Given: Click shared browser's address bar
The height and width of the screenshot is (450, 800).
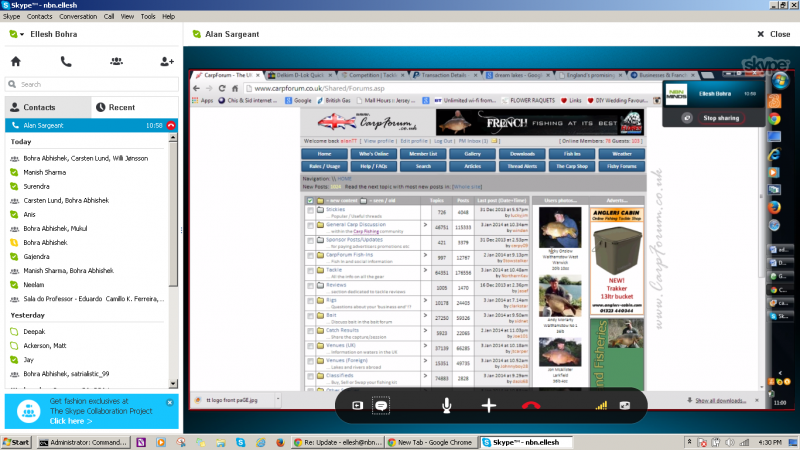Looking at the screenshot, I should pyautogui.click(x=449, y=88).
